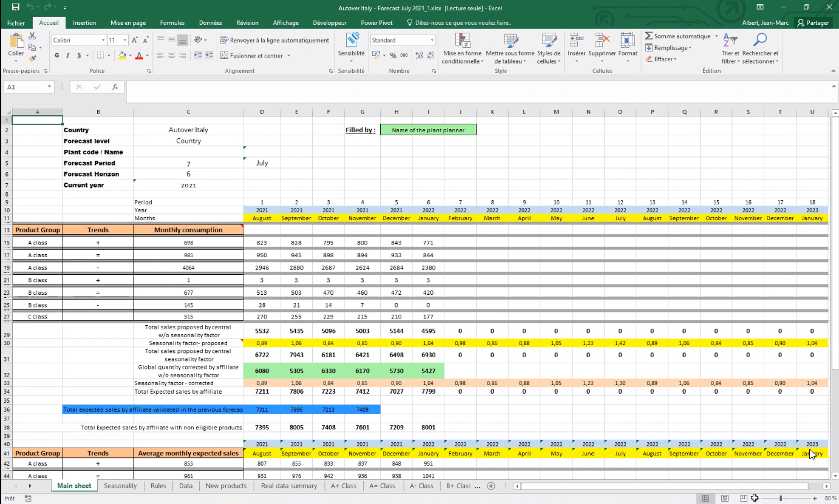Click Somme automatique button
This screenshot has height=504, width=839.
[x=676, y=36]
